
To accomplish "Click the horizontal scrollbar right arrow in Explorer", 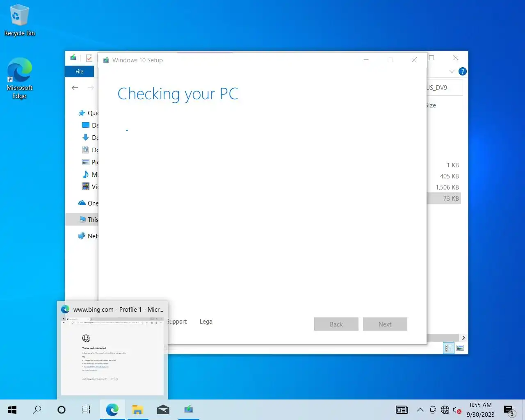I will tap(463, 338).
